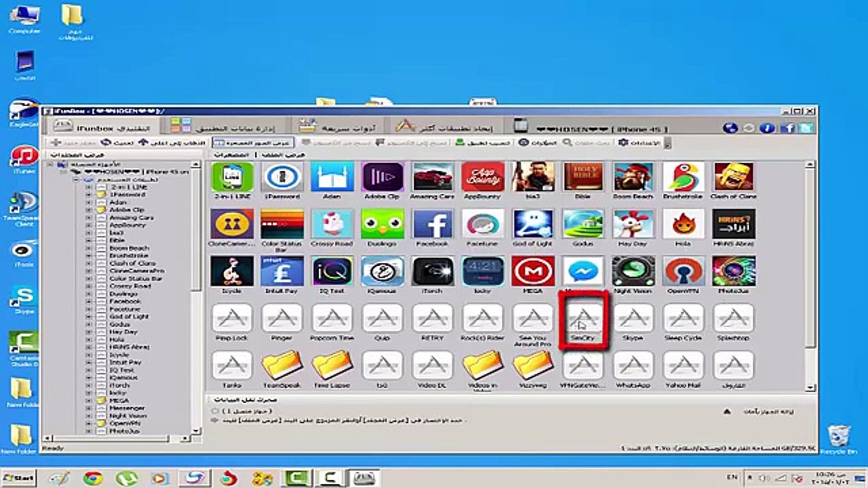Switch to the Find More Apps tab
The width and height of the screenshot is (868, 488).
(x=444, y=127)
